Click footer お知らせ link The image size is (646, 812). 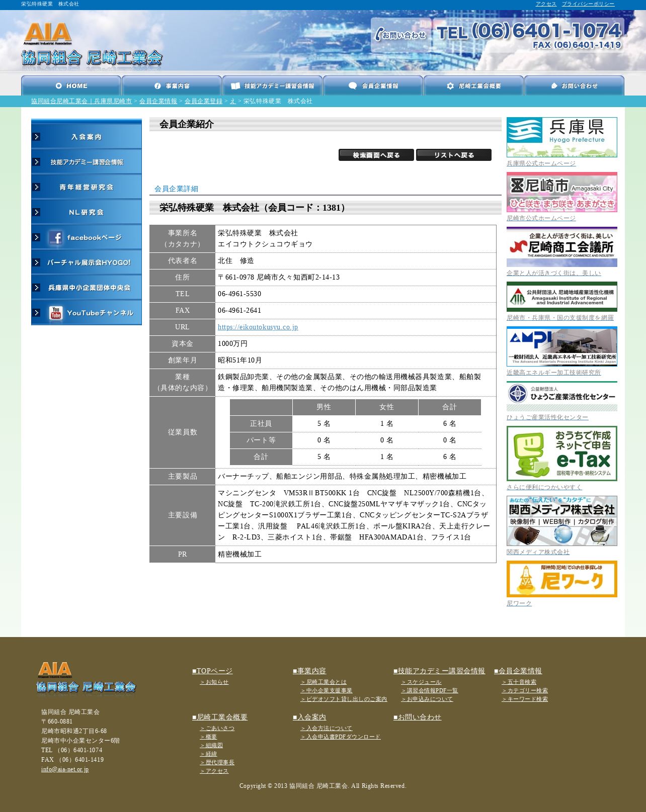point(214,682)
